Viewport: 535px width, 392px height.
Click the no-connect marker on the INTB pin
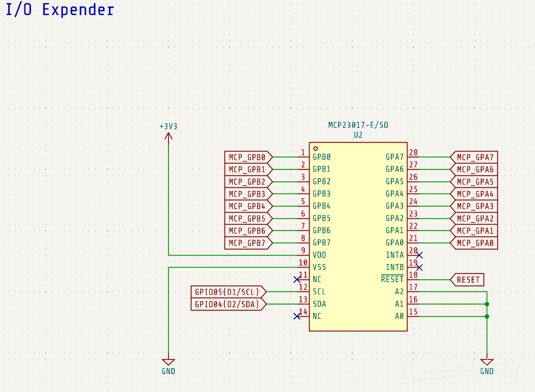(419, 268)
